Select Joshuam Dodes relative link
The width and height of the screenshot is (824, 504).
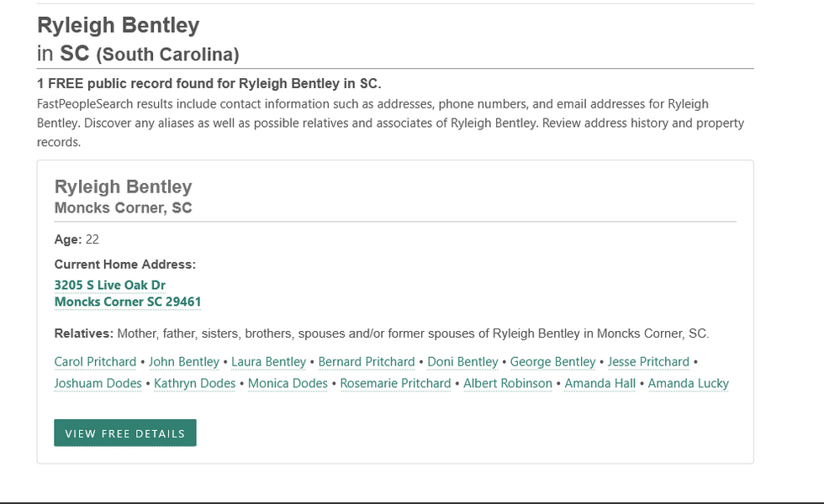point(99,384)
